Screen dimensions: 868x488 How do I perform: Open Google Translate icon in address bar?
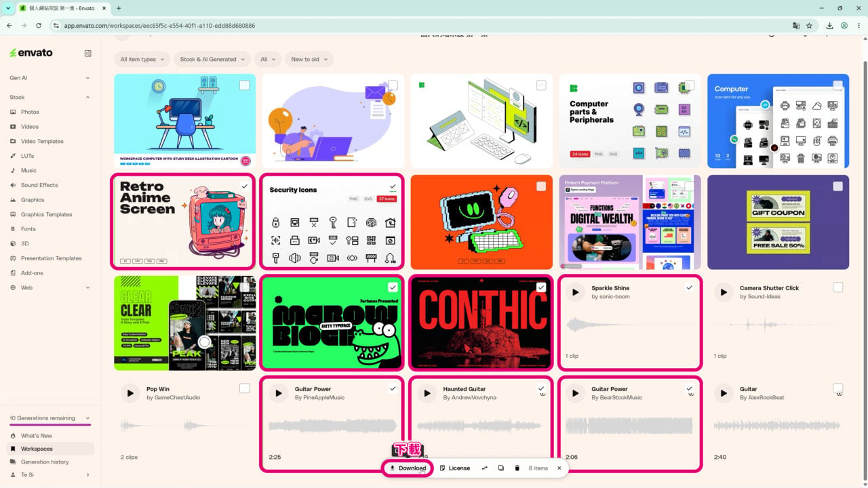(x=796, y=26)
